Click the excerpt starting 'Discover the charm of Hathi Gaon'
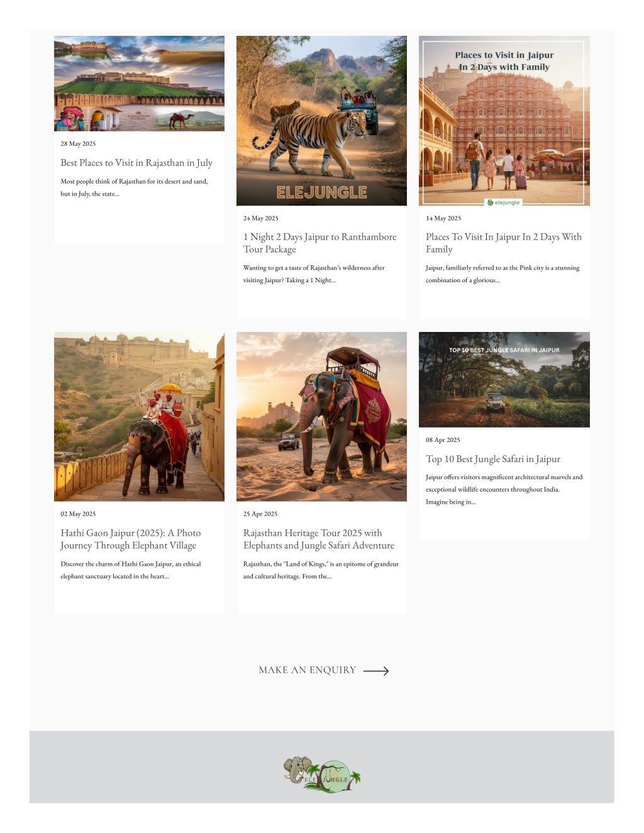Image resolution: width=644 pixels, height=833 pixels. point(131,570)
